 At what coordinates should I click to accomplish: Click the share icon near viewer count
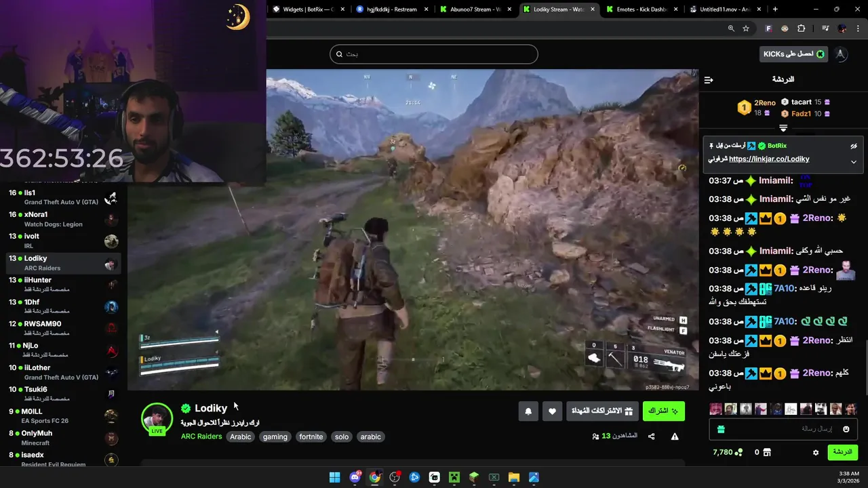click(652, 436)
